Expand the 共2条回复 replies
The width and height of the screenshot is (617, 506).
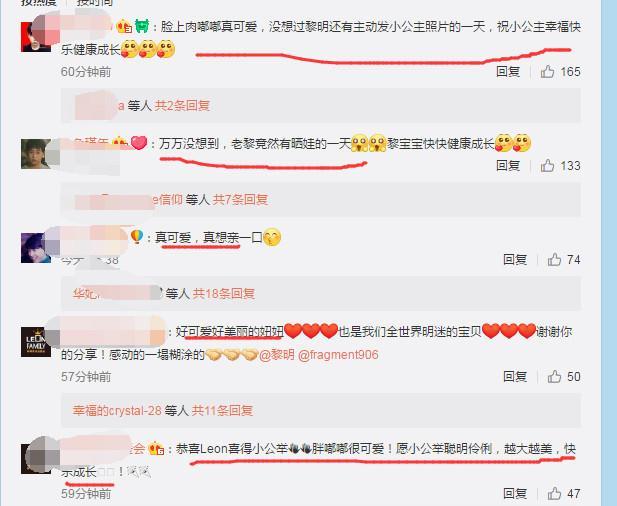[x=182, y=105]
